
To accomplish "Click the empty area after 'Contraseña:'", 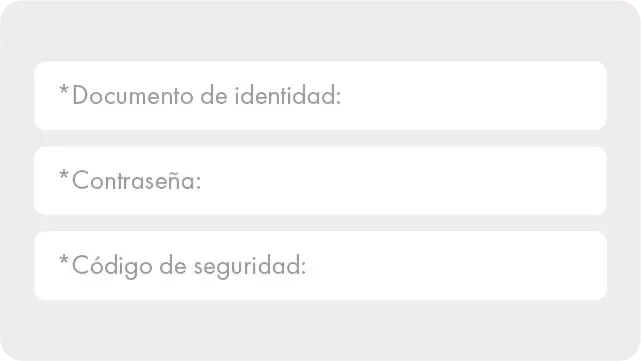I will pos(403,181).
